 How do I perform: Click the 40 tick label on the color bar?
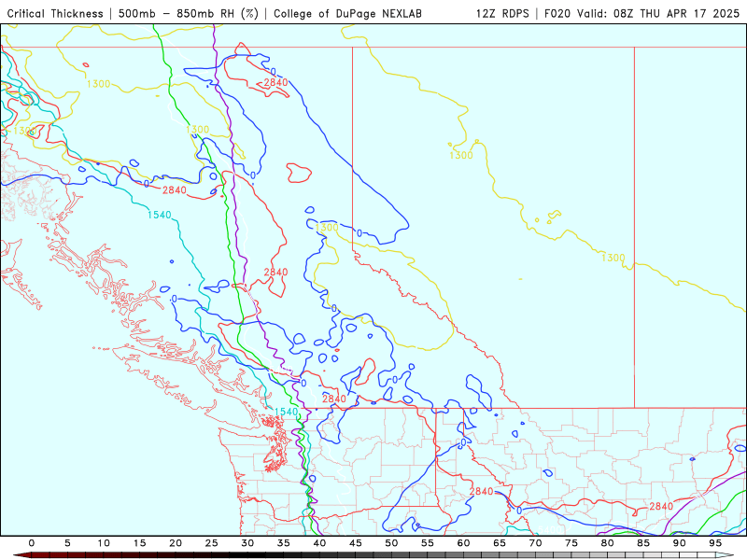coord(319,543)
